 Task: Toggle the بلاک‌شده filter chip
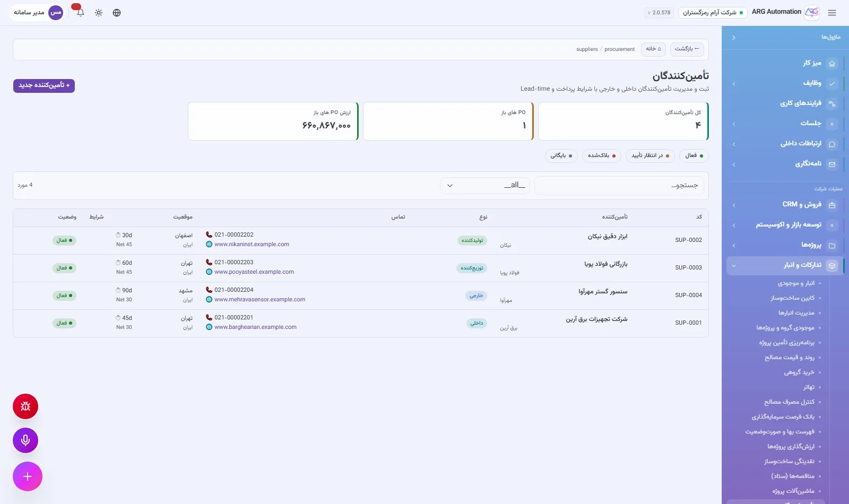[x=601, y=156]
